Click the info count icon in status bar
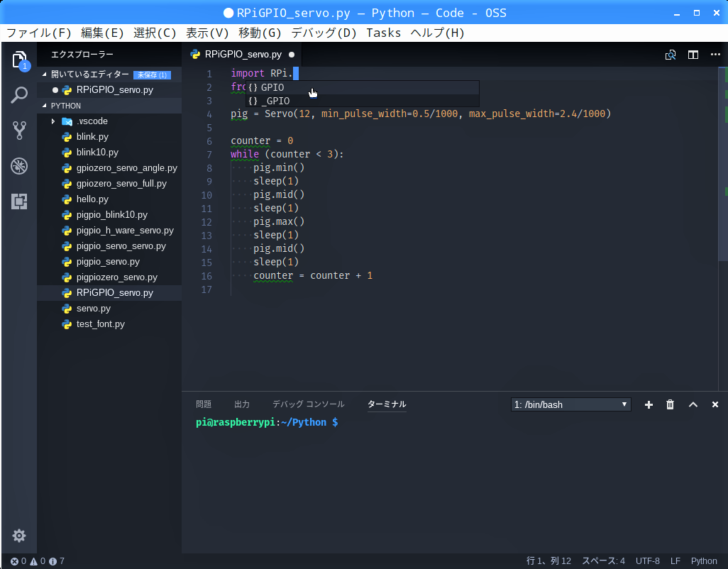Screen dimensions: 728x569 pos(57,561)
